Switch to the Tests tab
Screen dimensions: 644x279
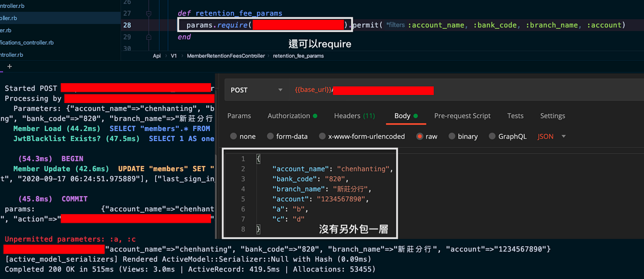(x=515, y=116)
